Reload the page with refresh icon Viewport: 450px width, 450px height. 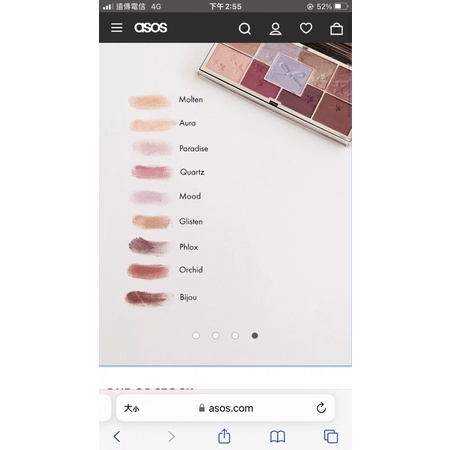tap(321, 407)
